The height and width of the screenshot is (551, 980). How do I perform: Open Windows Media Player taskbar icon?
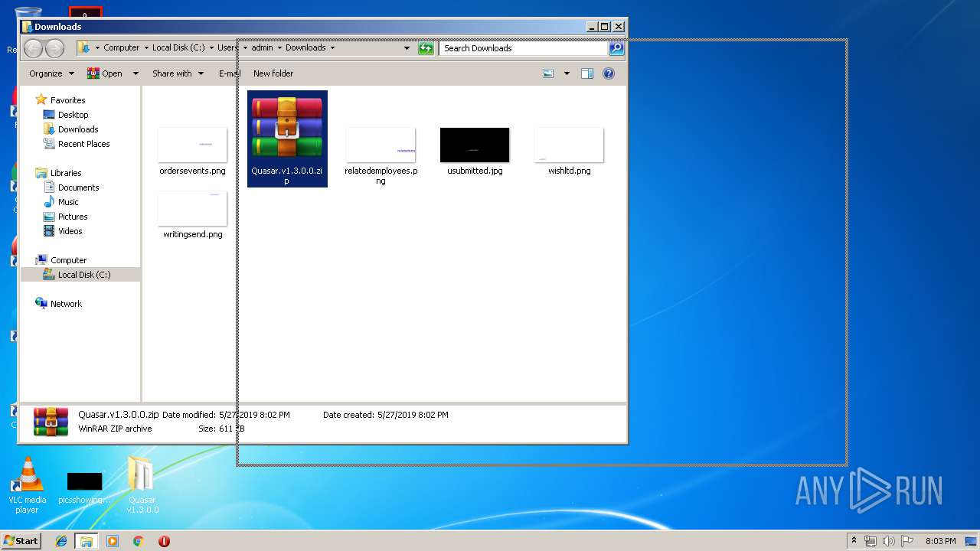pos(113,541)
